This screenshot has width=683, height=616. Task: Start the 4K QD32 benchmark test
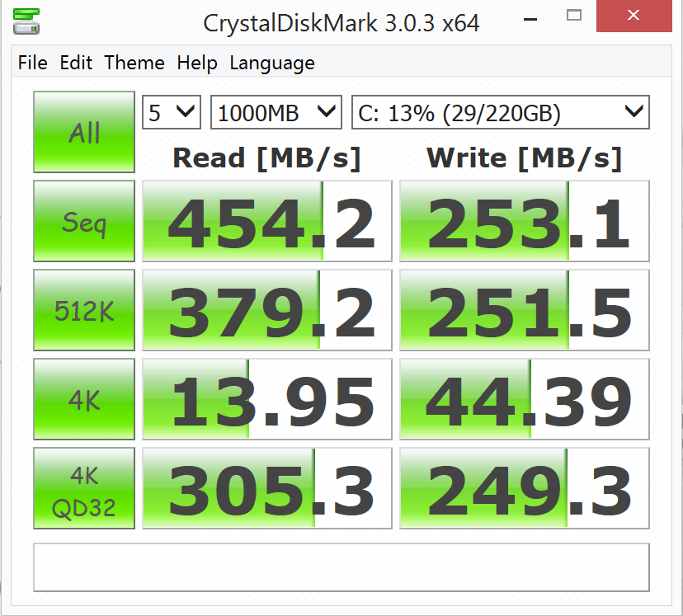pyautogui.click(x=84, y=488)
